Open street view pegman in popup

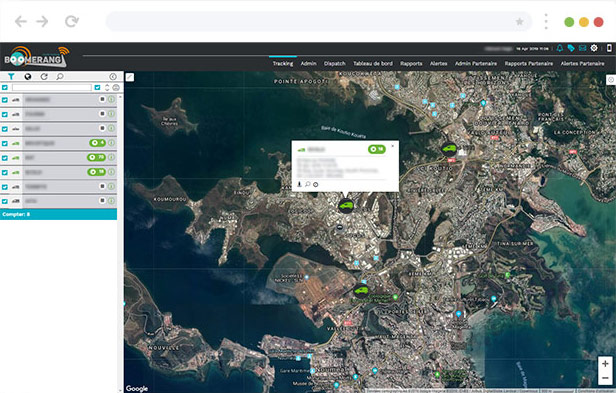[x=299, y=184]
